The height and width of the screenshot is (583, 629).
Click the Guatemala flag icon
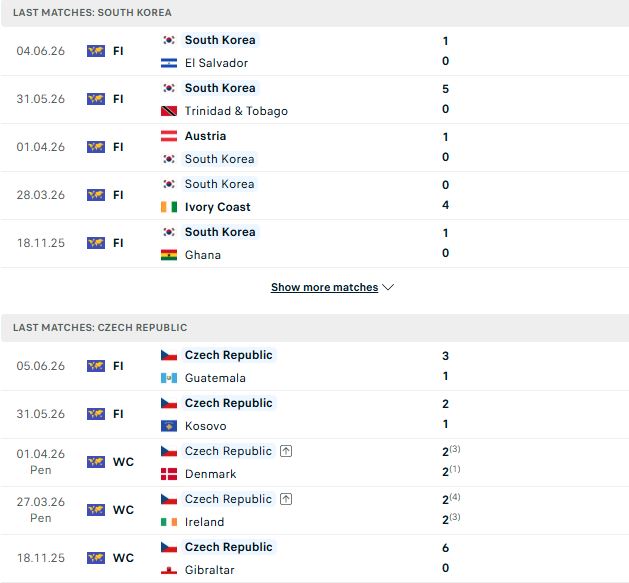168,378
